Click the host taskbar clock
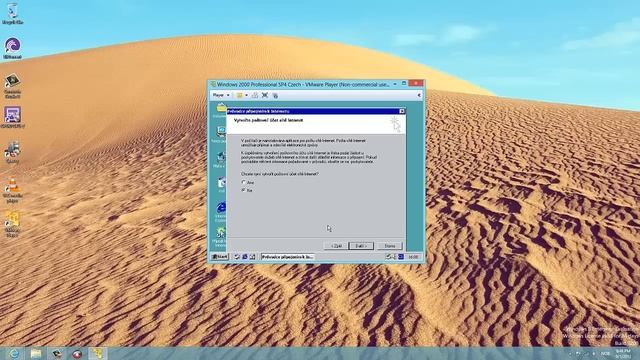The width and height of the screenshot is (640, 360). (x=623, y=353)
